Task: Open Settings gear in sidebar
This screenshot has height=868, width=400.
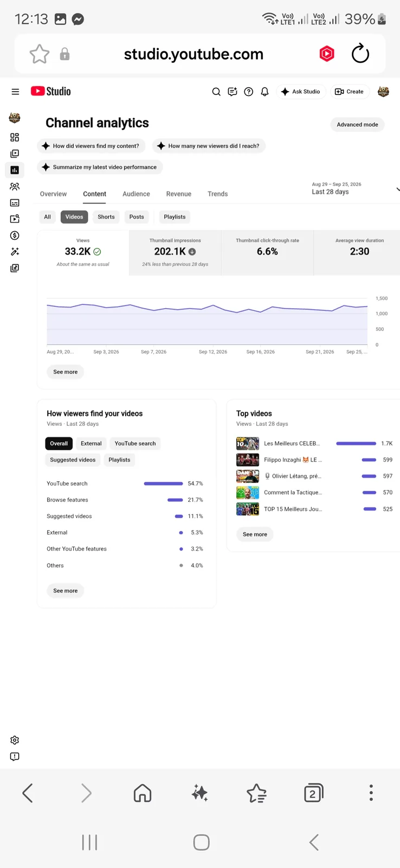Action: point(15,741)
